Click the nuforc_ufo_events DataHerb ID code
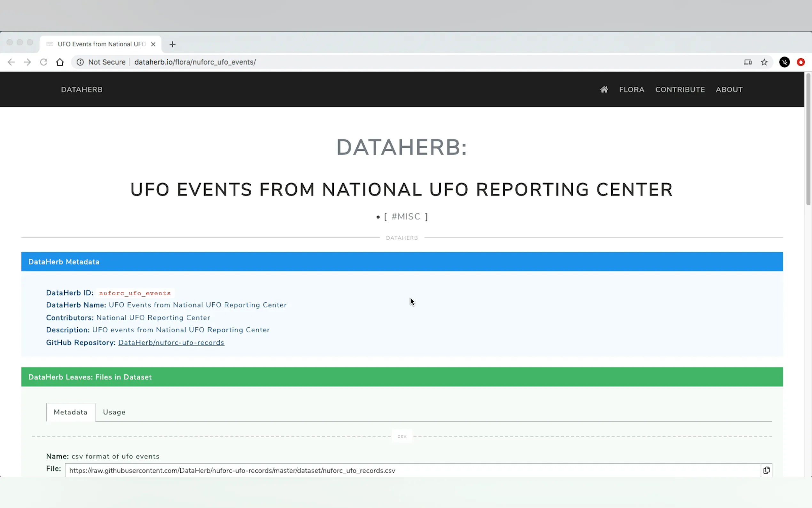 pyautogui.click(x=135, y=293)
